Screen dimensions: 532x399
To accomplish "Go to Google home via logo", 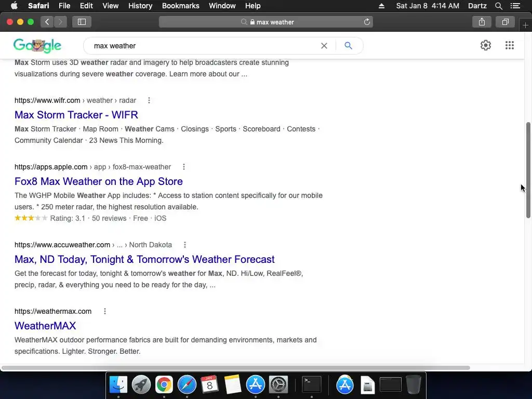I will click(37, 46).
